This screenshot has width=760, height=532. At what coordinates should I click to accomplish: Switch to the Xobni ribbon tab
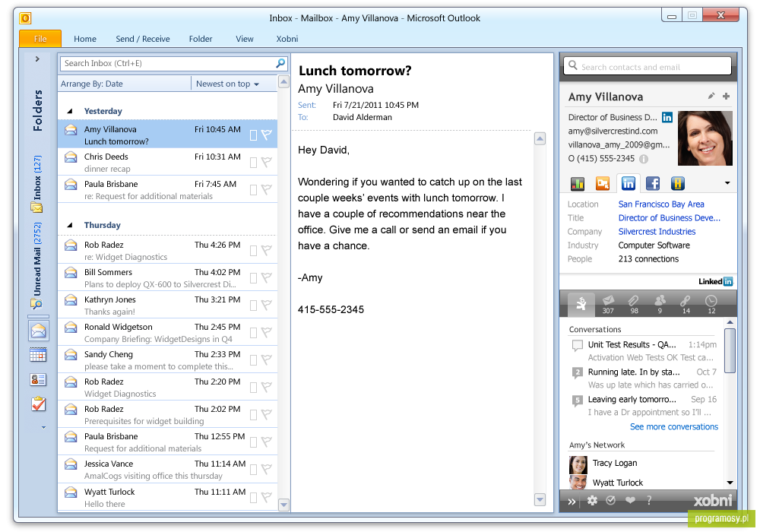[x=287, y=39]
